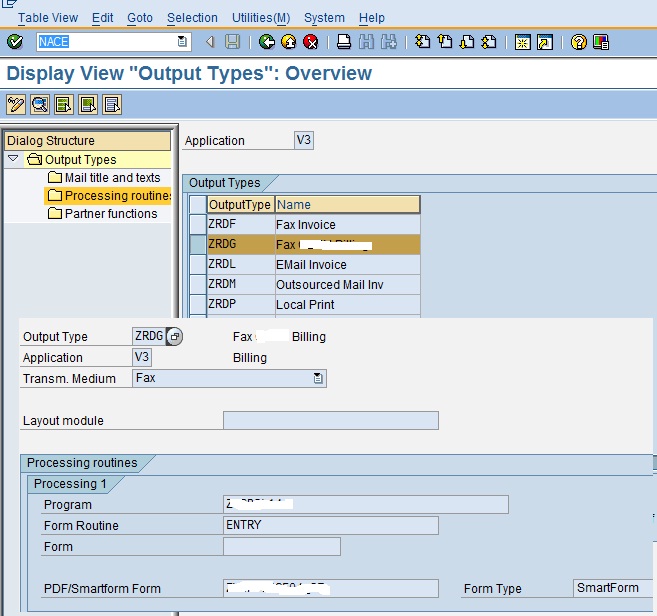The image size is (657, 616).
Task: Open the yellow Help question mark icon
Action: point(579,42)
